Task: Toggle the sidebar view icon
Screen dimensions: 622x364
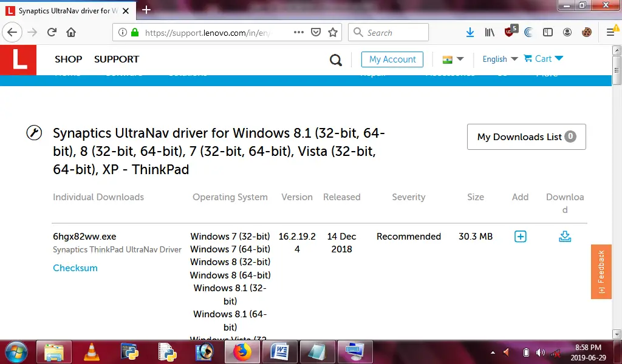Action: [548, 33]
